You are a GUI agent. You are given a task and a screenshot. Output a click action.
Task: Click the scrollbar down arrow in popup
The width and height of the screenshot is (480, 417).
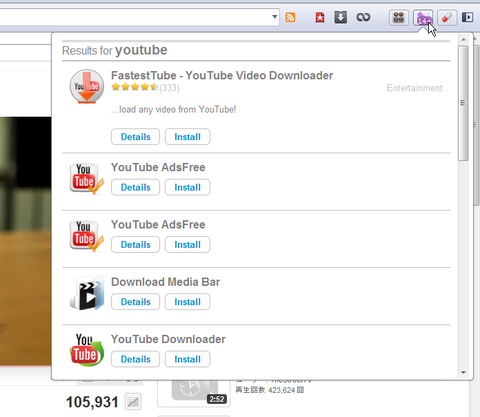463,372
